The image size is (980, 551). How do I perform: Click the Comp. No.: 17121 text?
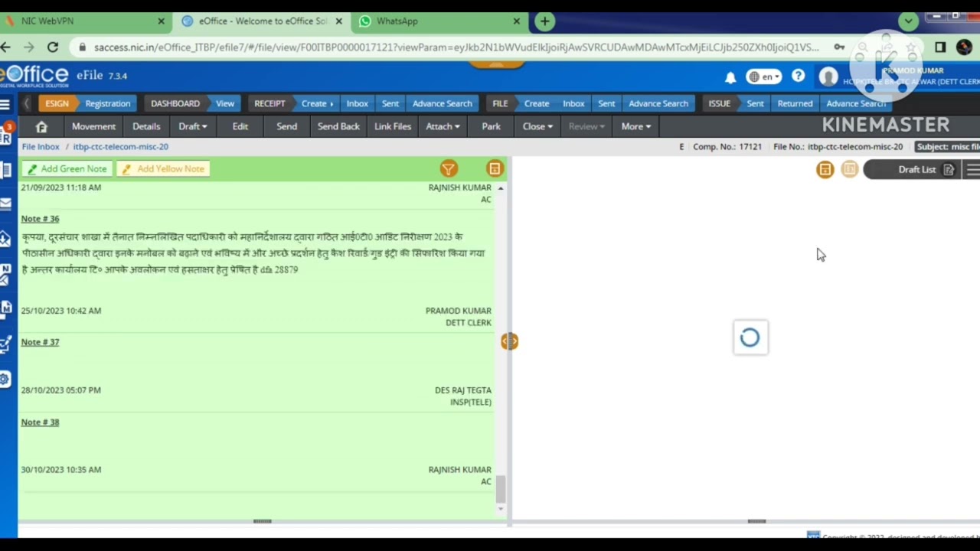pyautogui.click(x=727, y=147)
